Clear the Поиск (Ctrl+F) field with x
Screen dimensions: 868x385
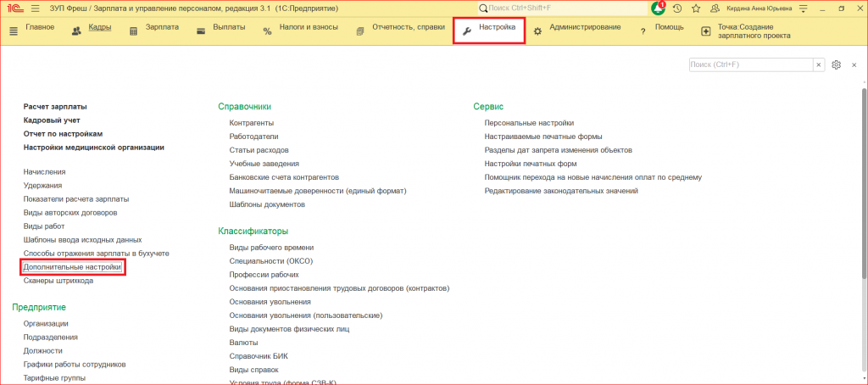click(818, 64)
